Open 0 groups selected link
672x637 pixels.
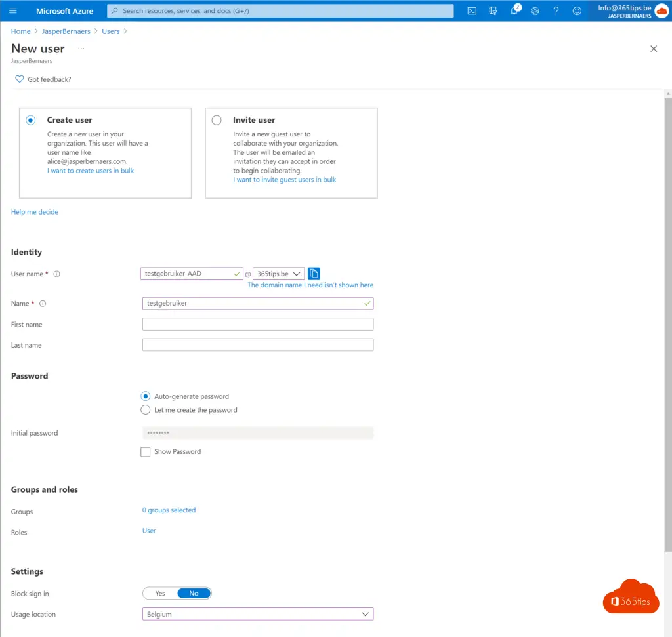(x=169, y=510)
